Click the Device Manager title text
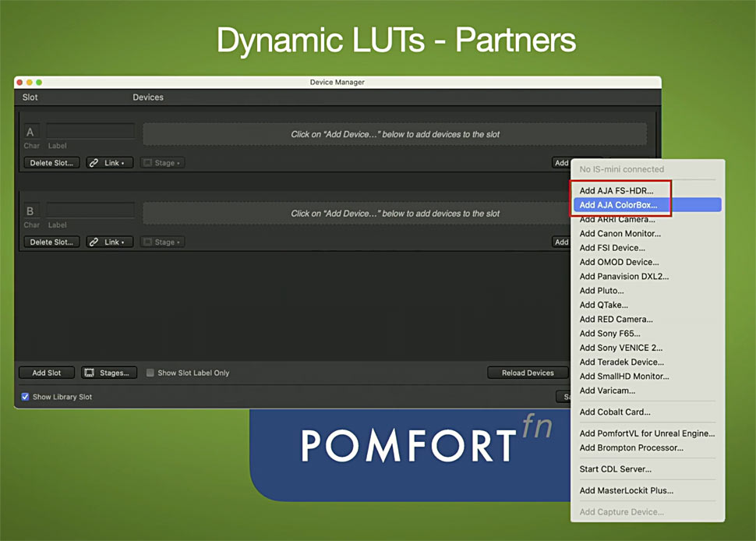This screenshot has width=756, height=541. [337, 83]
